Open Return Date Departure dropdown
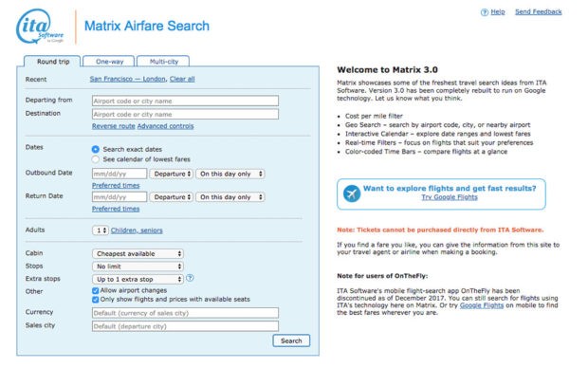The width and height of the screenshot is (588, 368). 172,197
